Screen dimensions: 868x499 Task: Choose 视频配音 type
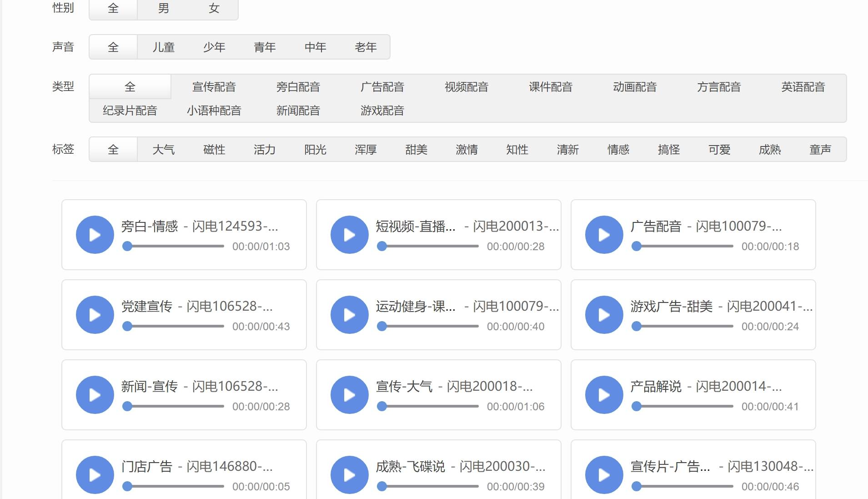(467, 86)
